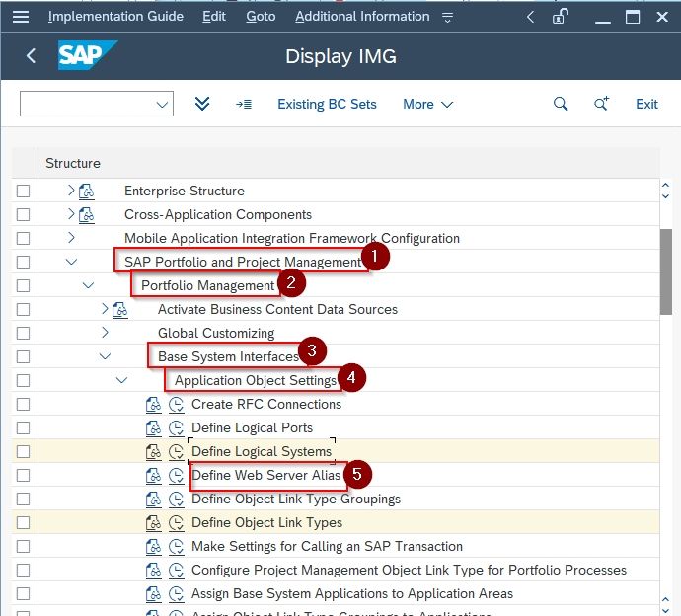Open Define Web Server Alias activity

pos(265,475)
